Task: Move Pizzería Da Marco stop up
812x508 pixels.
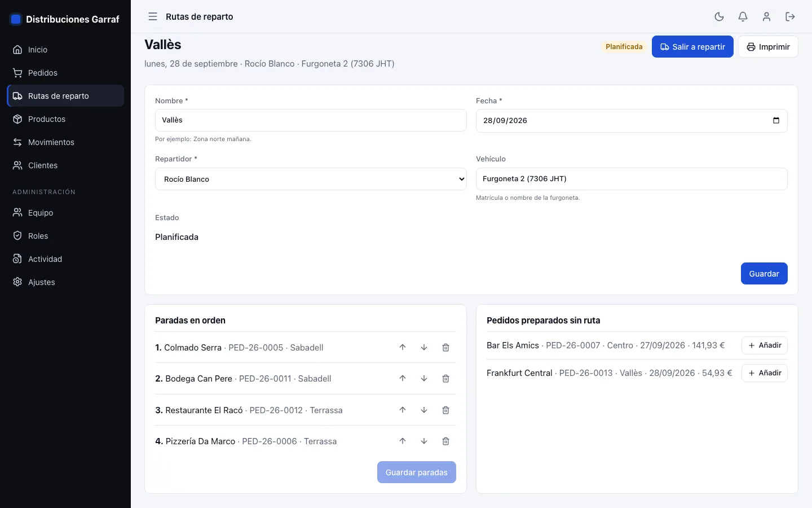Action: click(403, 441)
